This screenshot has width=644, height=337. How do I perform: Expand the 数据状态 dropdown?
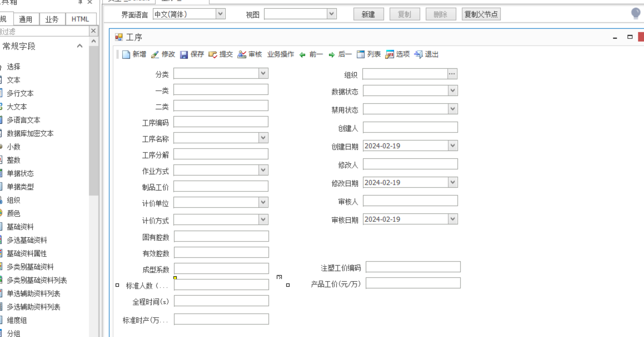(452, 91)
